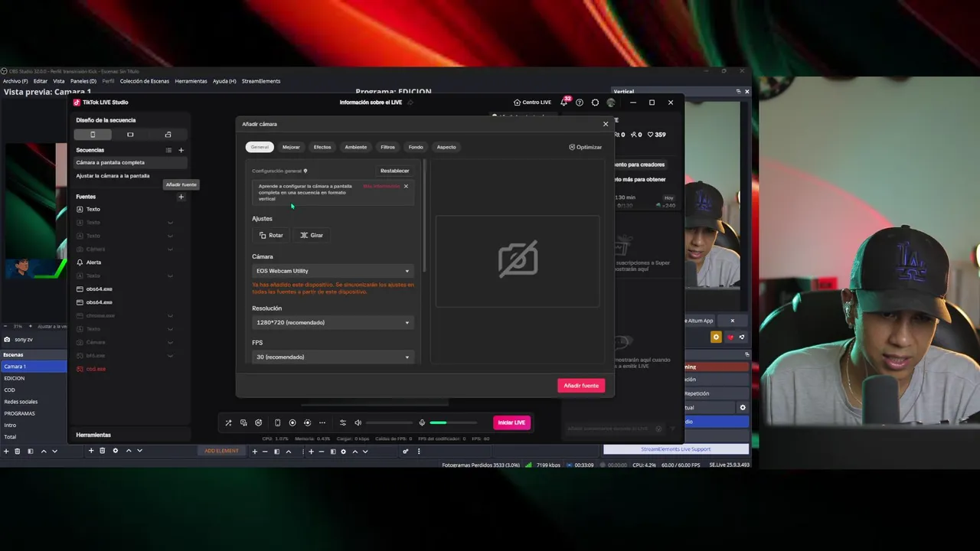
Task: Open Archivo menu in OBS
Action: (x=15, y=81)
